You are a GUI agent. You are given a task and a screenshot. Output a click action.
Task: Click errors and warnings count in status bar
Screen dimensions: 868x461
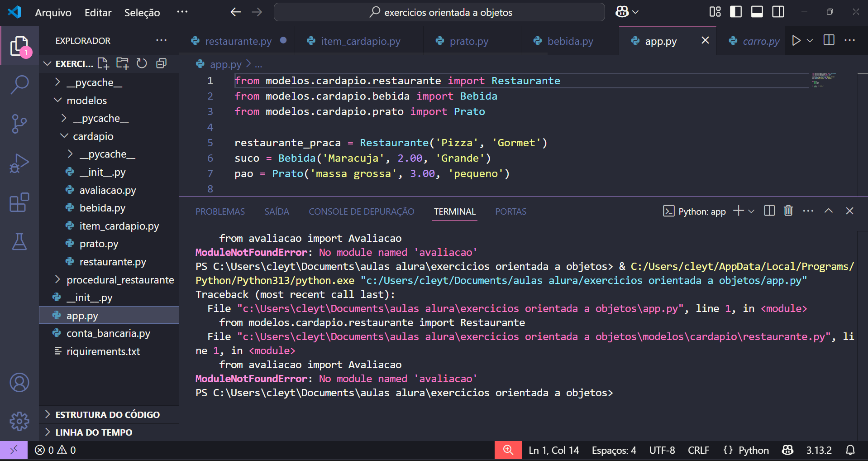[55, 450]
